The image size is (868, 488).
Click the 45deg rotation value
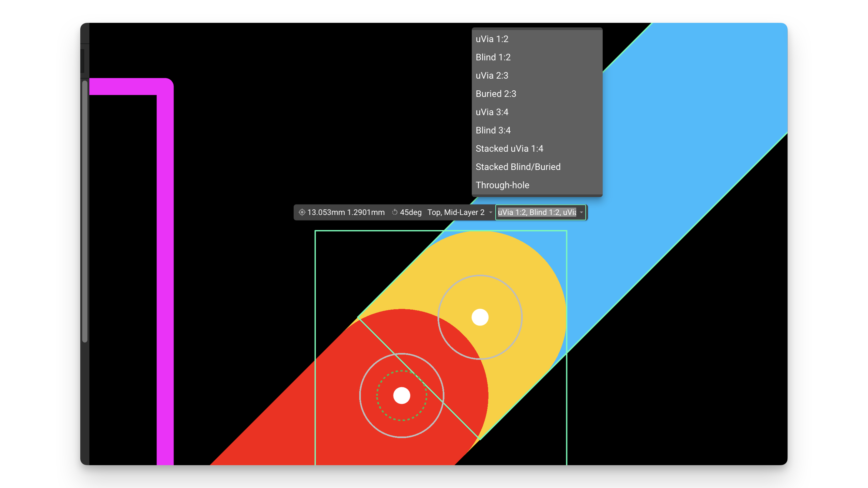click(411, 212)
